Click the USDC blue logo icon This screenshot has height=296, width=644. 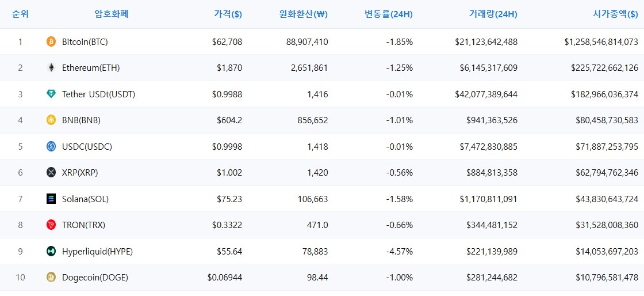(51, 146)
